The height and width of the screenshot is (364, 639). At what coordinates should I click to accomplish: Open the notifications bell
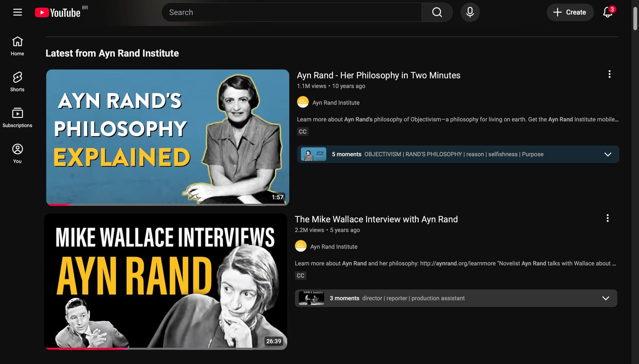[608, 12]
